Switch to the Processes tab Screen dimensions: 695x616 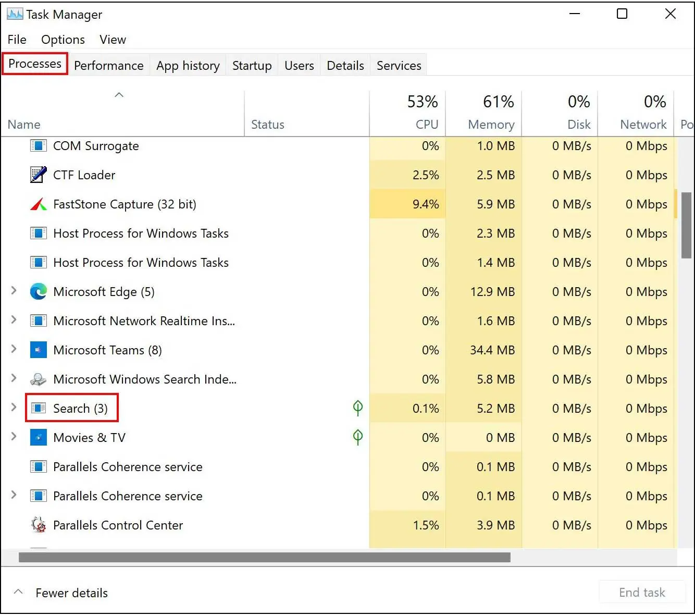(x=35, y=64)
